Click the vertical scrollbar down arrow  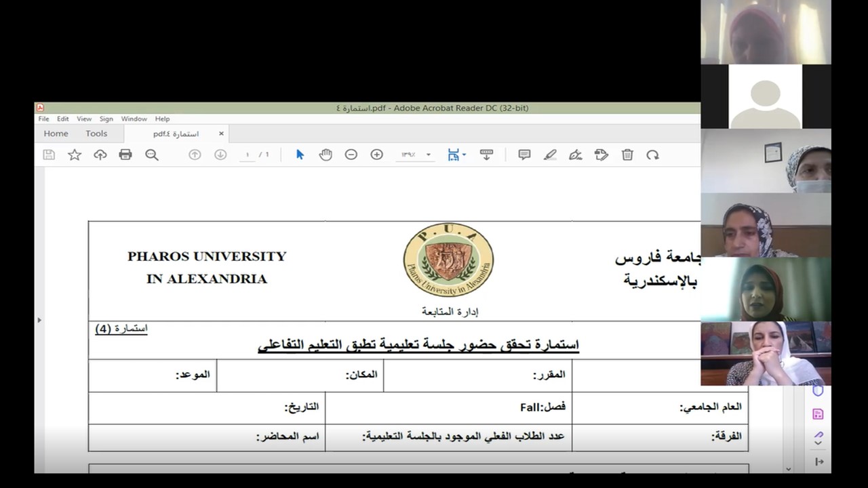coord(788,468)
